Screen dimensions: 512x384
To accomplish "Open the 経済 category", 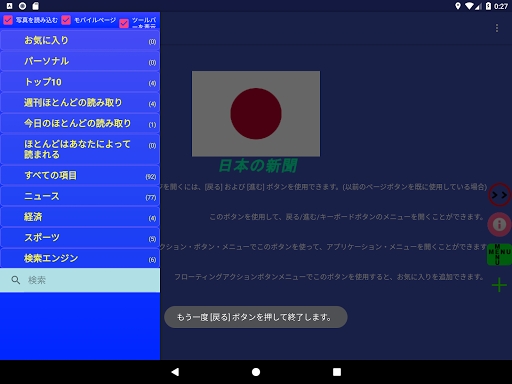I will click(x=80, y=217).
